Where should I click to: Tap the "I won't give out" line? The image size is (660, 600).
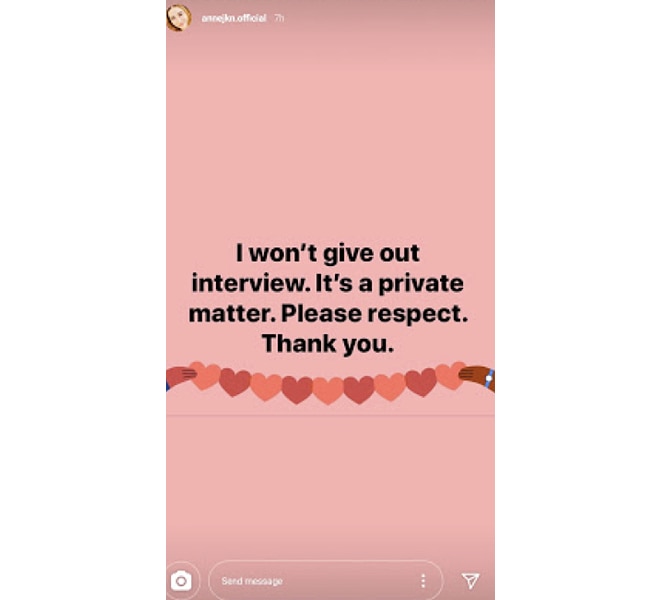[327, 254]
